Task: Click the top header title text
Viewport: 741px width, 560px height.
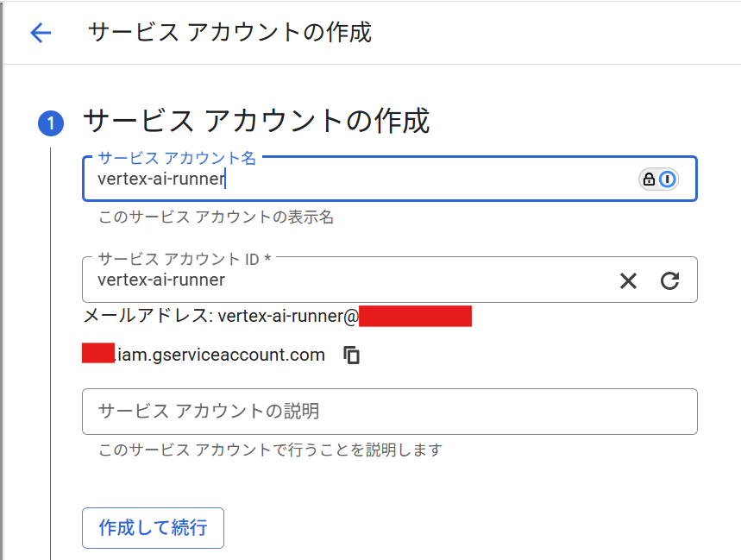Action: tap(229, 33)
